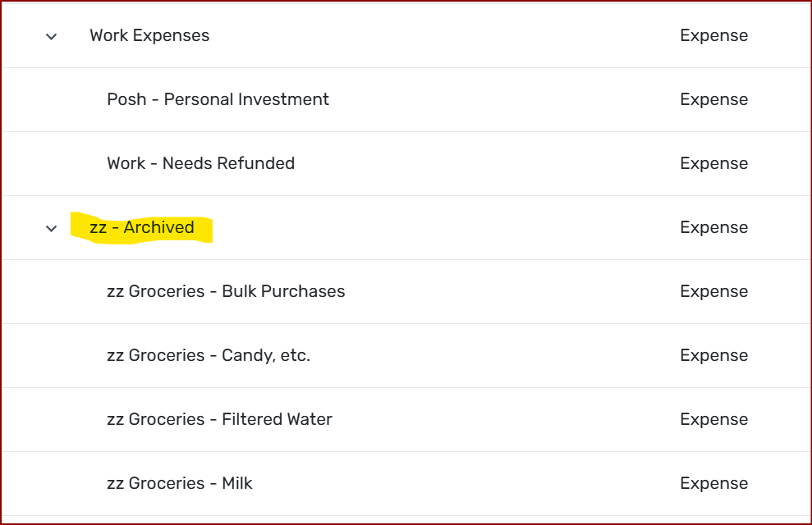This screenshot has height=525, width=812.
Task: Click empty middle area of Milk row
Action: coord(466,484)
